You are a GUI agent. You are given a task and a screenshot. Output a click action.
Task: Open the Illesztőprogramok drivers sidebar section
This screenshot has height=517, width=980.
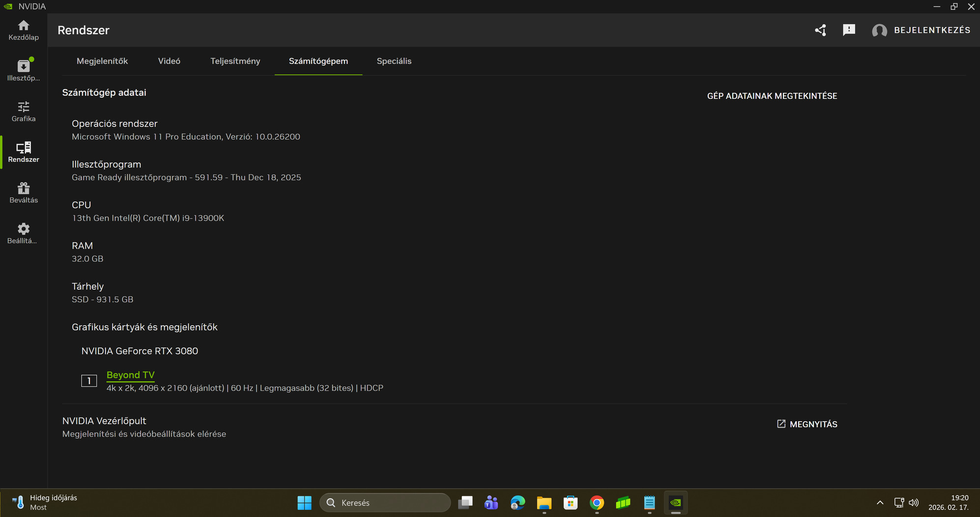pyautogui.click(x=24, y=70)
